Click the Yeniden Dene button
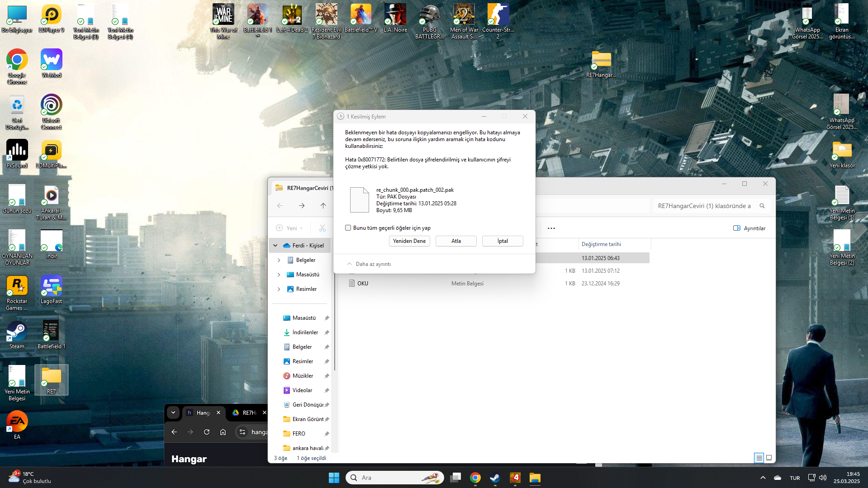 click(409, 241)
